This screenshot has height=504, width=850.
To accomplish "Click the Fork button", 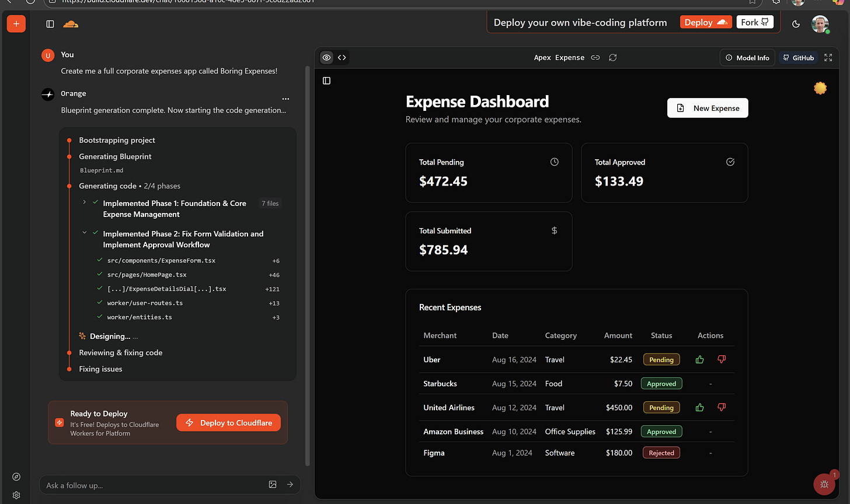I will point(755,22).
